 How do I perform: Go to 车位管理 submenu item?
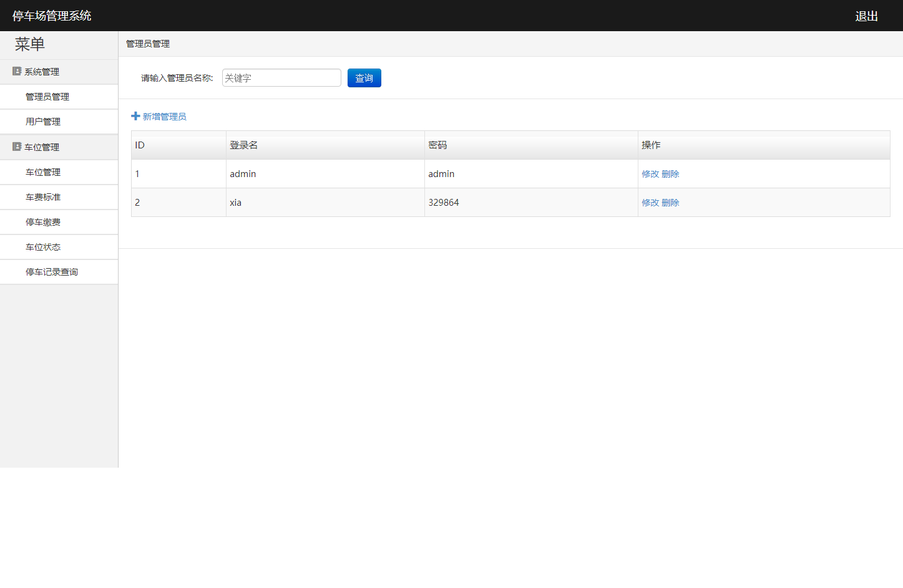[43, 173]
